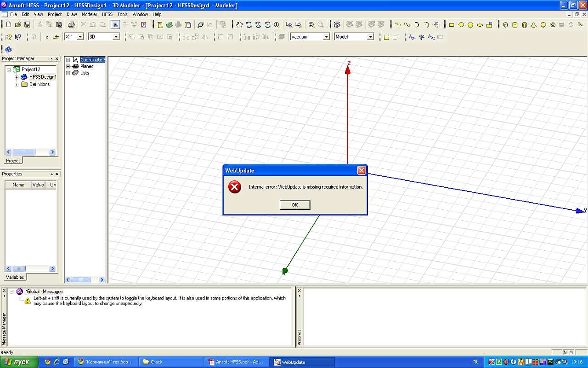Open the vacuum material dropdown
Viewport: 588px width, 368px height.
click(326, 37)
